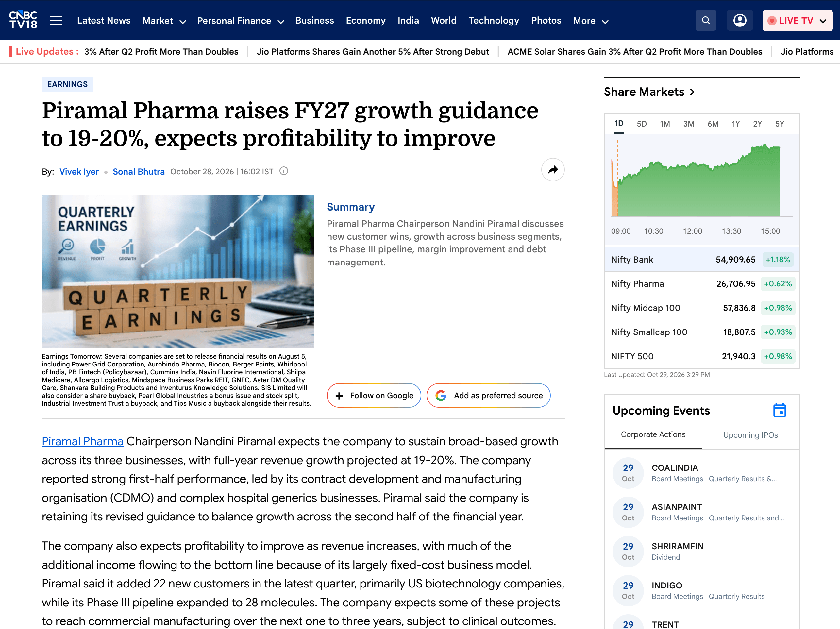840x629 pixels.
Task: Select the Nifty Midcap 100 row
Action: [x=701, y=308]
